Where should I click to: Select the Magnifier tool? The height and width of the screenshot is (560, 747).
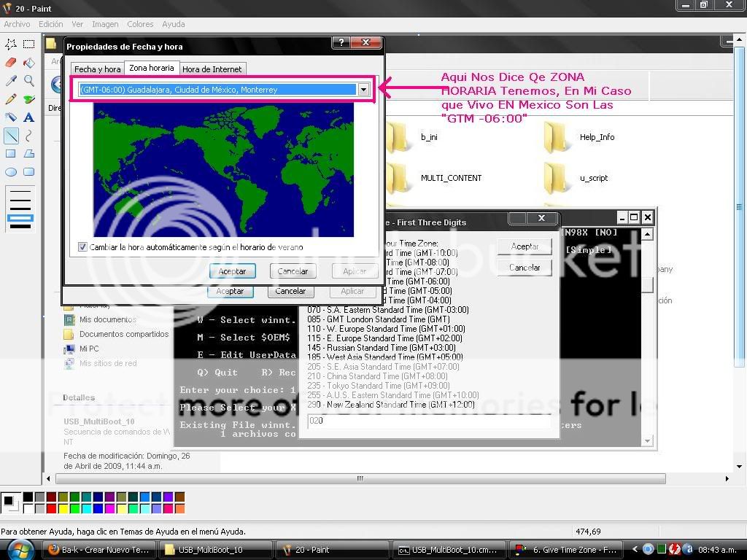[29, 80]
